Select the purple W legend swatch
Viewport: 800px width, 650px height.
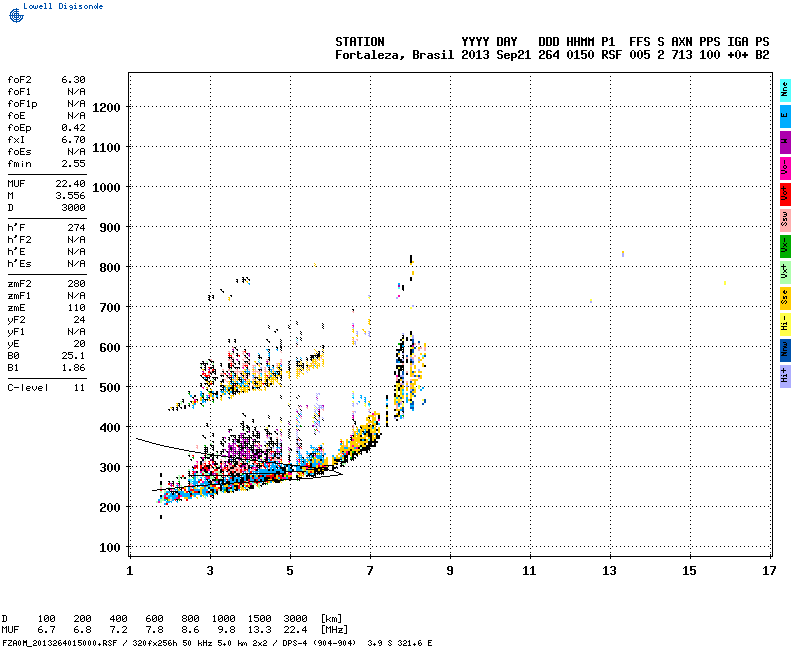[x=785, y=142]
